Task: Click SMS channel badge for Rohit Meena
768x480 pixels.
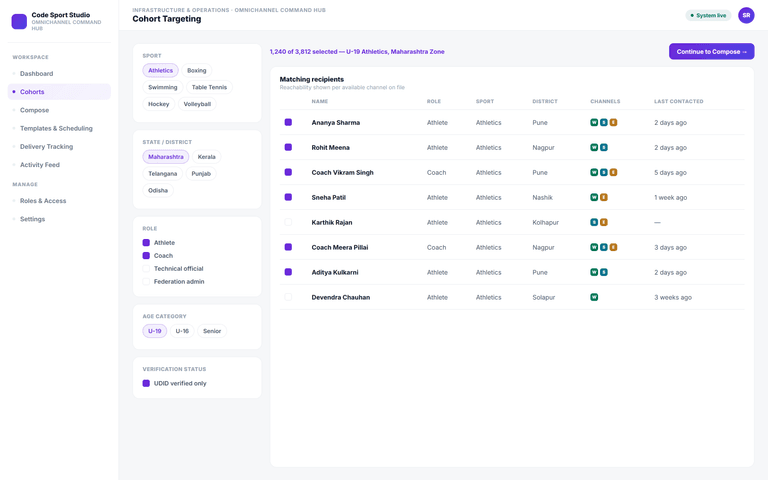Action: [604, 147]
